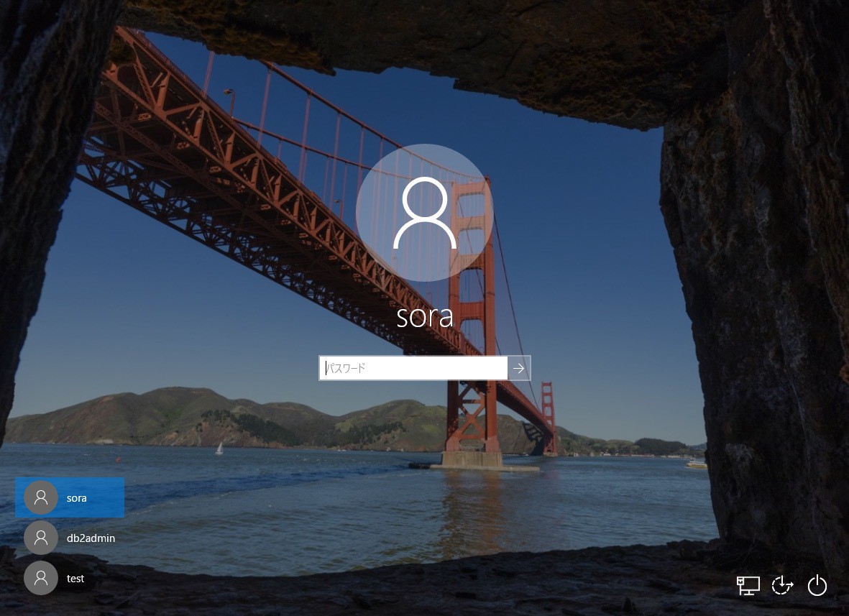Open the network connection icon
849x616 pixels.
pyautogui.click(x=748, y=586)
